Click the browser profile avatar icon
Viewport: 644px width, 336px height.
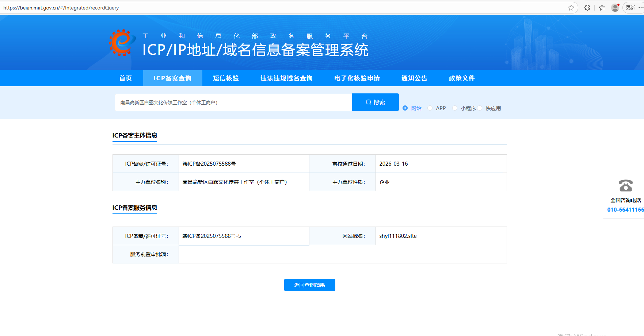coord(615,8)
